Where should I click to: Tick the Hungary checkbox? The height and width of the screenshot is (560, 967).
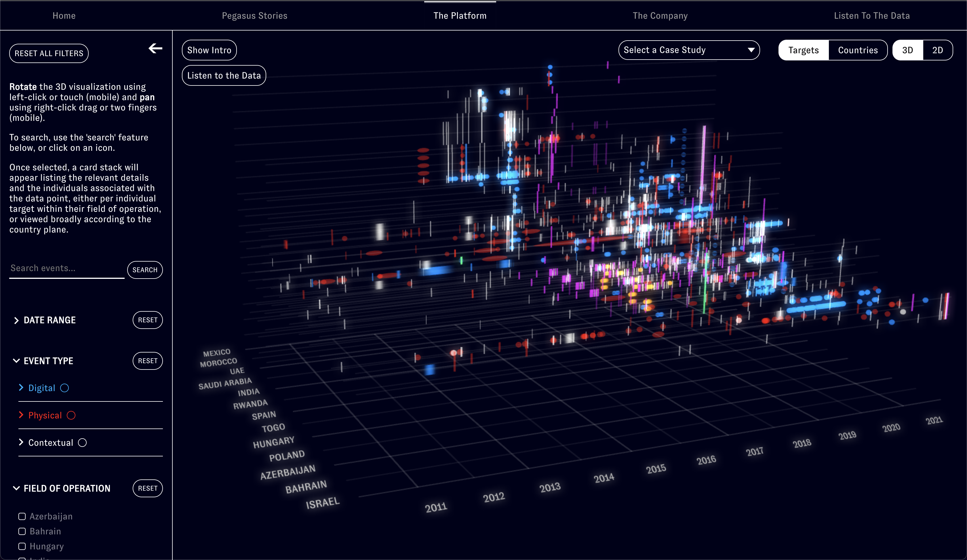[22, 546]
